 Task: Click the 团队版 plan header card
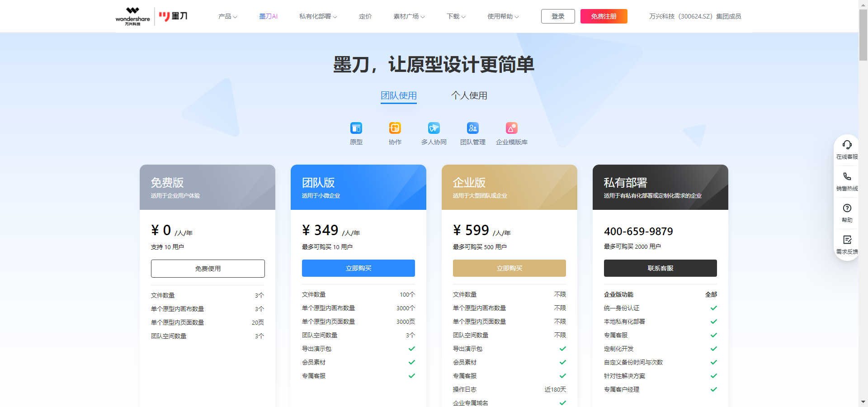coord(359,187)
